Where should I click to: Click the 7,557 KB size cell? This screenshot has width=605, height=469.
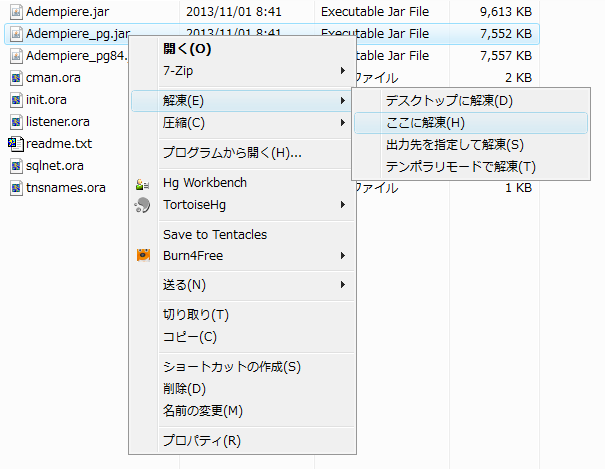(506, 56)
